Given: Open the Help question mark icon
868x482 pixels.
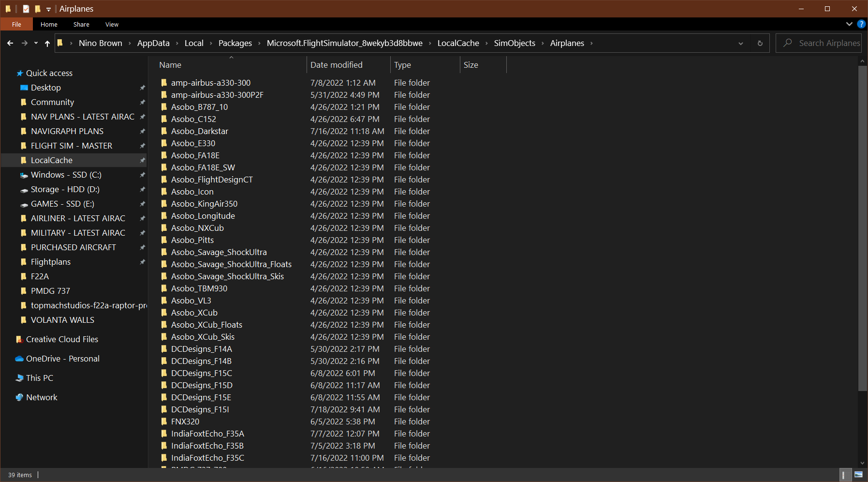Looking at the screenshot, I should point(861,24).
